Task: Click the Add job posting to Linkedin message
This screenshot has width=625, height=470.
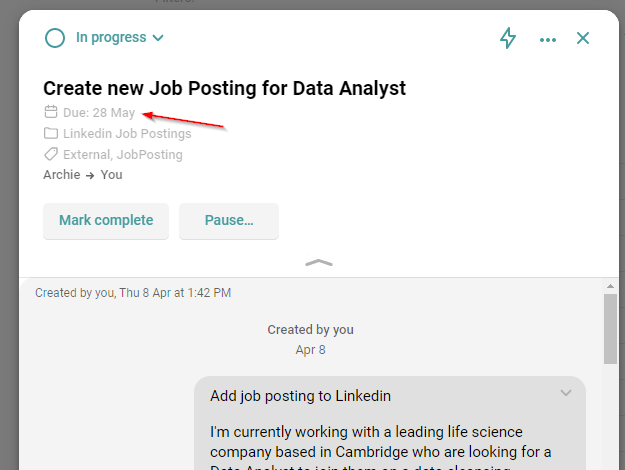Action: (x=300, y=396)
